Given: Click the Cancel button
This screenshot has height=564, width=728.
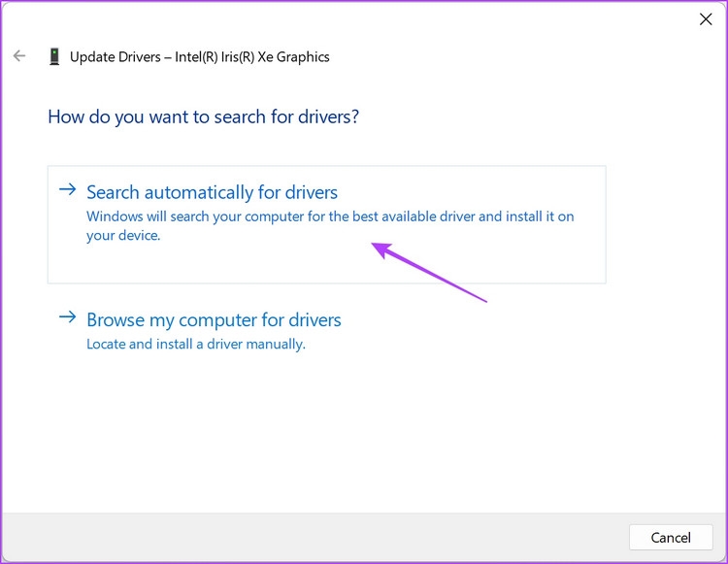Looking at the screenshot, I should tap(671, 537).
